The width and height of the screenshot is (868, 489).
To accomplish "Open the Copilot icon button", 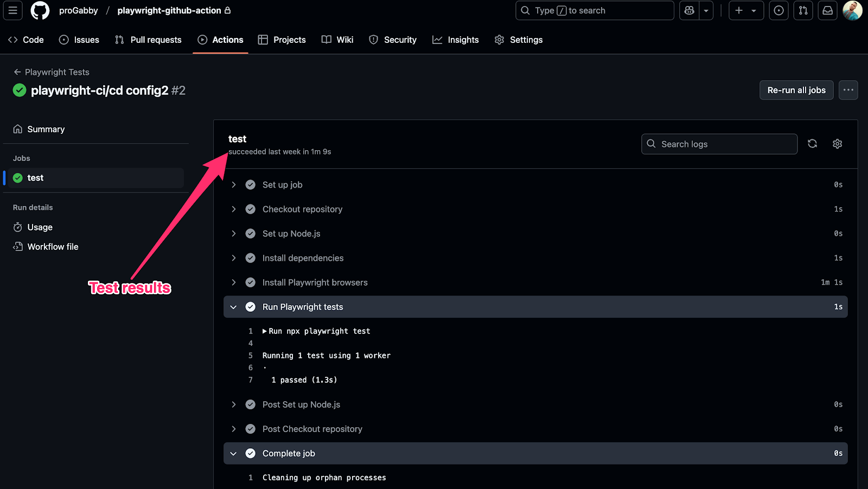I will click(690, 10).
